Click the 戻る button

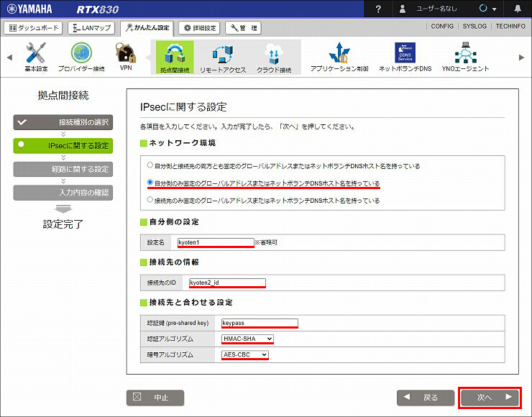pos(426,398)
